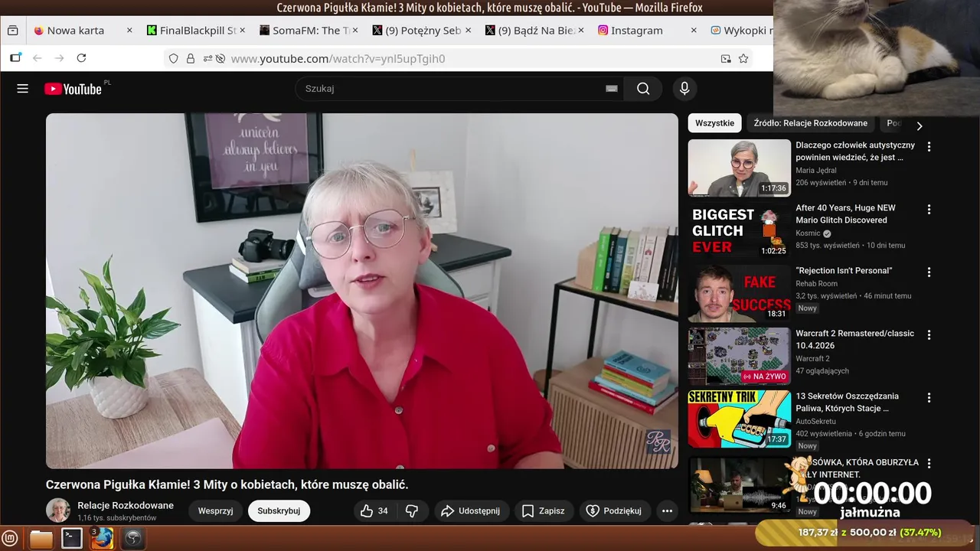Click the YouTube URL in the address bar
The width and height of the screenshot is (980, 551).
point(338,58)
